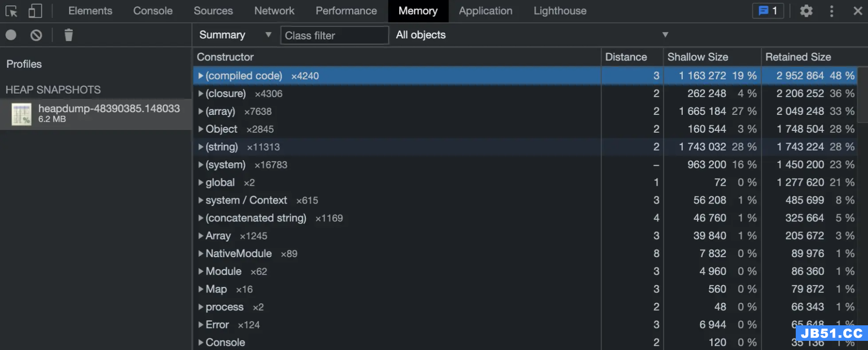This screenshot has width=868, height=350.
Task: Activate the inspect element picker icon
Action: tap(11, 11)
